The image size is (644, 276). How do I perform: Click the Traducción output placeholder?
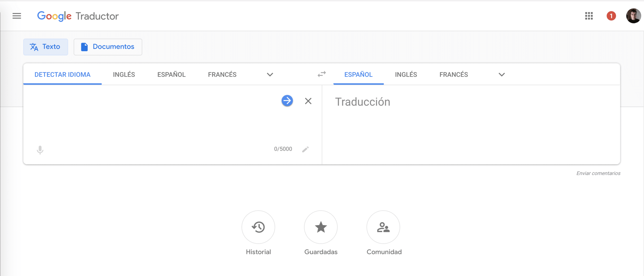[x=363, y=102]
